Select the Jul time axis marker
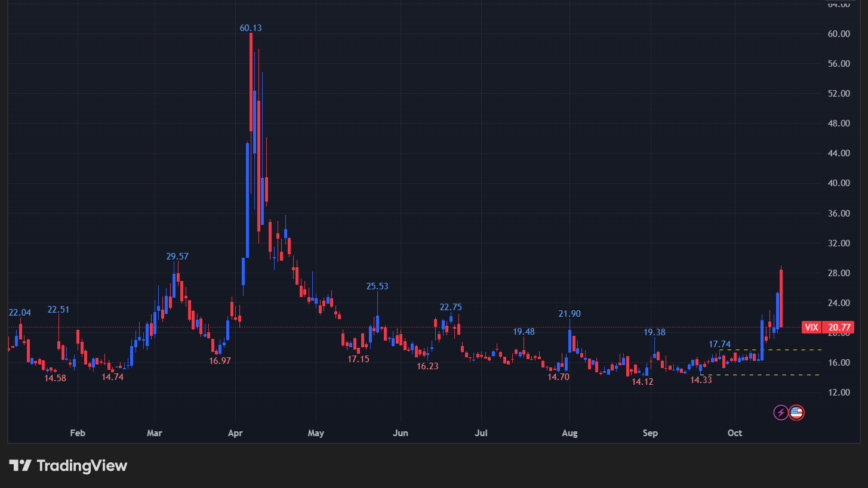 (x=481, y=433)
